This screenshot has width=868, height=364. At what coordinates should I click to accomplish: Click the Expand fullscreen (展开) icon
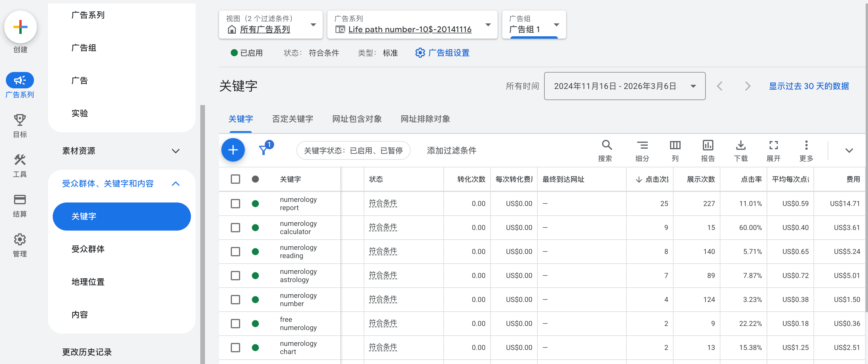click(773, 145)
